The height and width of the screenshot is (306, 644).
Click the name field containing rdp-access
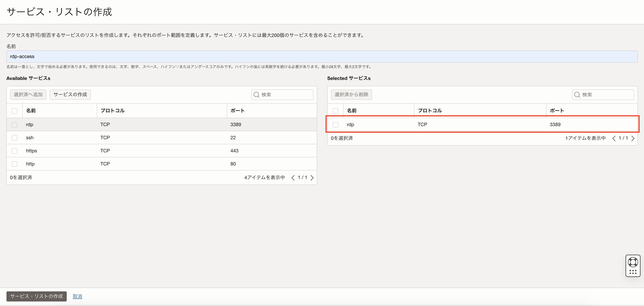[x=322, y=56]
